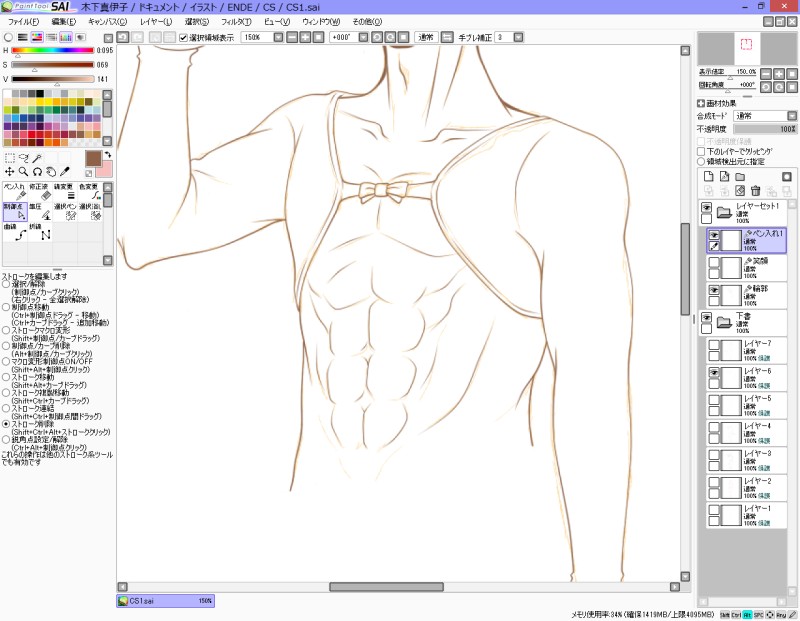Viewport: 800px width, 621px height.
Task: Toggle the HSV slider panel icon
Action: click(x=37, y=37)
